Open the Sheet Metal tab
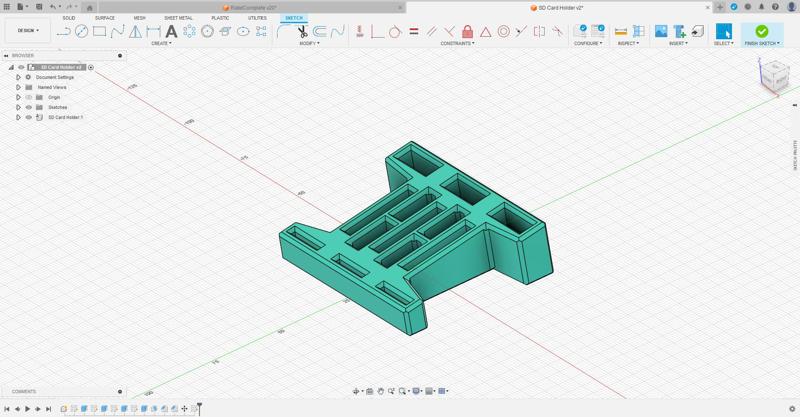The image size is (800, 417). point(178,18)
